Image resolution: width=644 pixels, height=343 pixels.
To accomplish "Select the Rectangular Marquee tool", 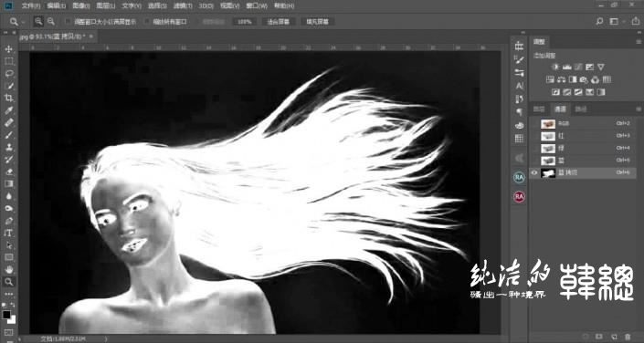I will tap(8, 61).
